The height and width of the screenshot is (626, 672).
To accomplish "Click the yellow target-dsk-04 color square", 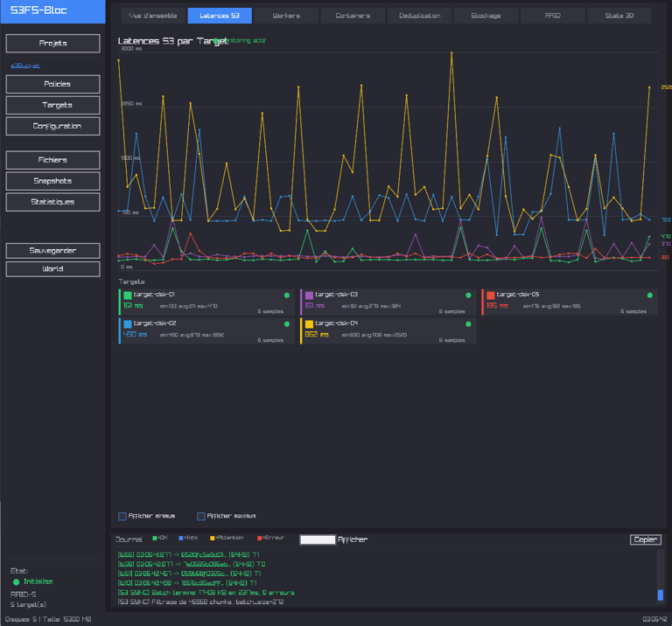I will (309, 323).
